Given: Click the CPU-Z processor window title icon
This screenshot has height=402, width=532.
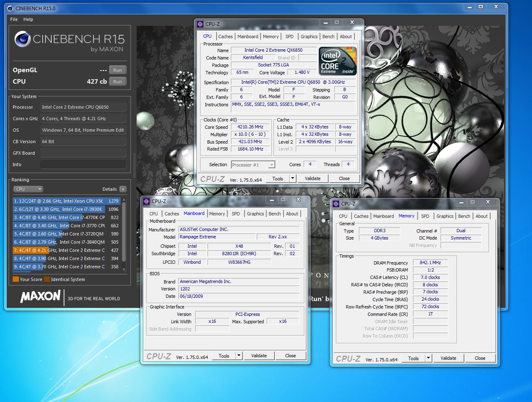Looking at the screenshot, I should click(200, 24).
